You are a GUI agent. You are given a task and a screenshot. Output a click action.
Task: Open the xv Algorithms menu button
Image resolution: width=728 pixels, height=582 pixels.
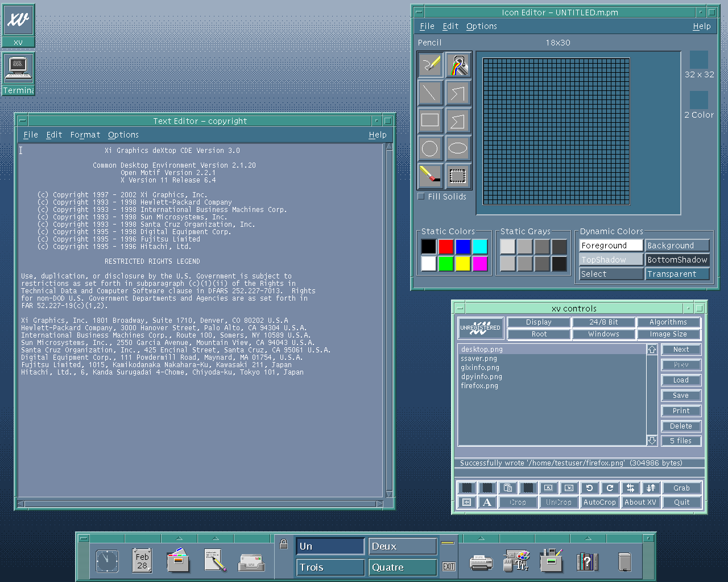(668, 322)
